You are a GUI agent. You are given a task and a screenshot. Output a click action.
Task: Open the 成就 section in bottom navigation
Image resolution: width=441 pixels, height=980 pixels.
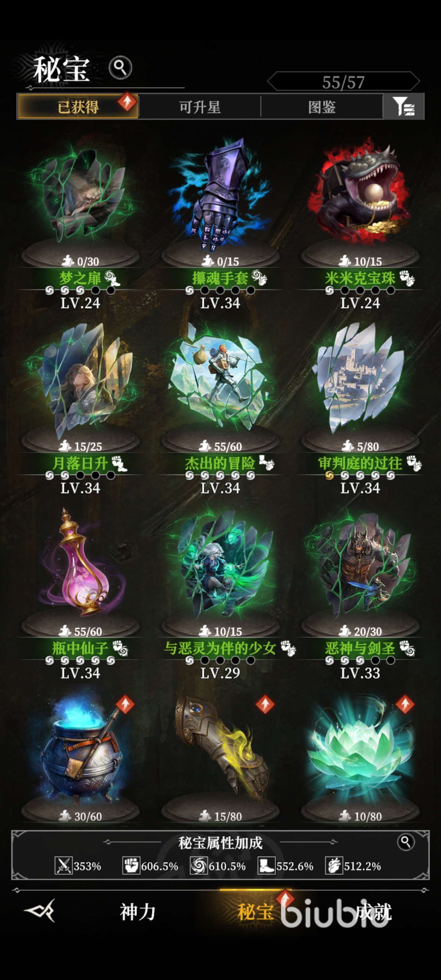pyautogui.click(x=373, y=912)
